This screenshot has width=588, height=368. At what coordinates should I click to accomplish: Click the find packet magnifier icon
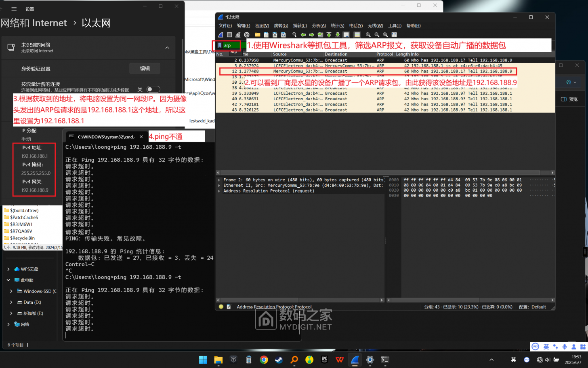click(x=294, y=35)
